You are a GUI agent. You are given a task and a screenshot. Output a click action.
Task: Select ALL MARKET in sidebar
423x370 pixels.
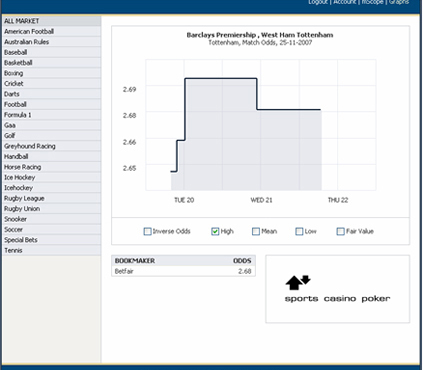(51, 21)
